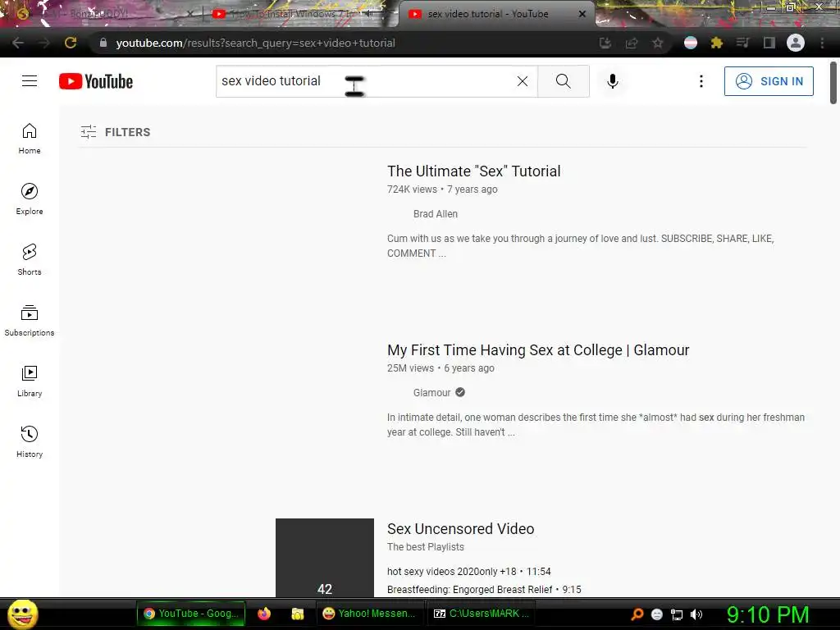Click the "The best Playlists" text
Screen dimensions: 840x630
426,547
